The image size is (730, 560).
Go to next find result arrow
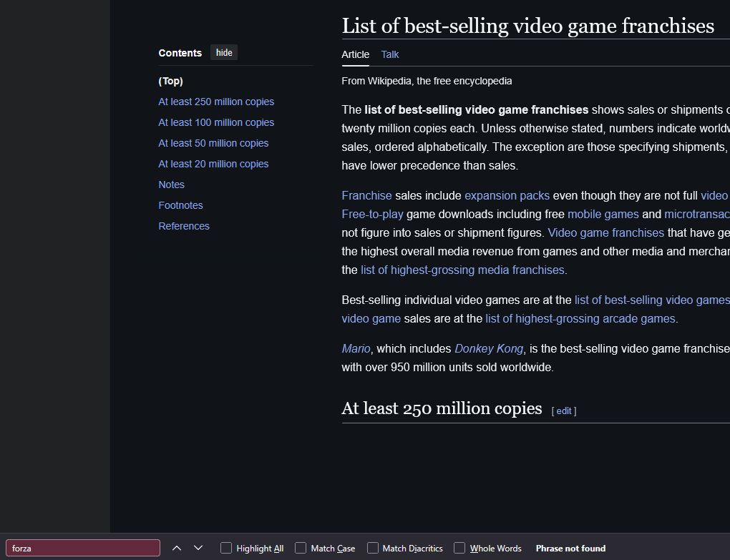click(198, 548)
